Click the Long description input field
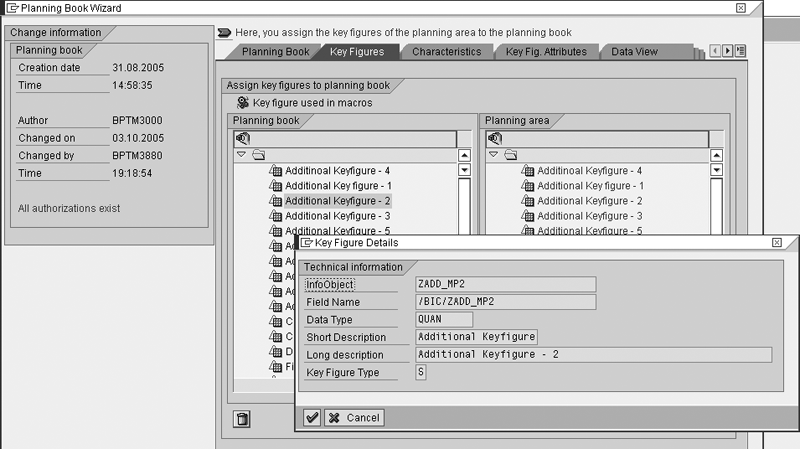 593,355
